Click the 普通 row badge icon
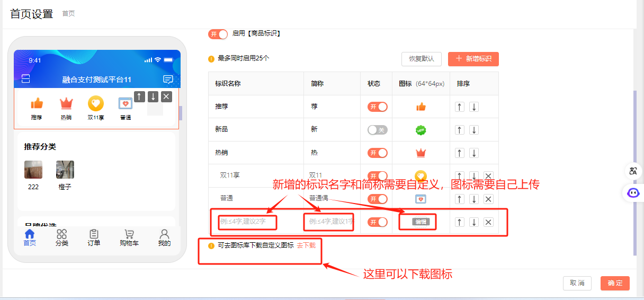Viewport: 644px width, 300px height. coord(421,199)
